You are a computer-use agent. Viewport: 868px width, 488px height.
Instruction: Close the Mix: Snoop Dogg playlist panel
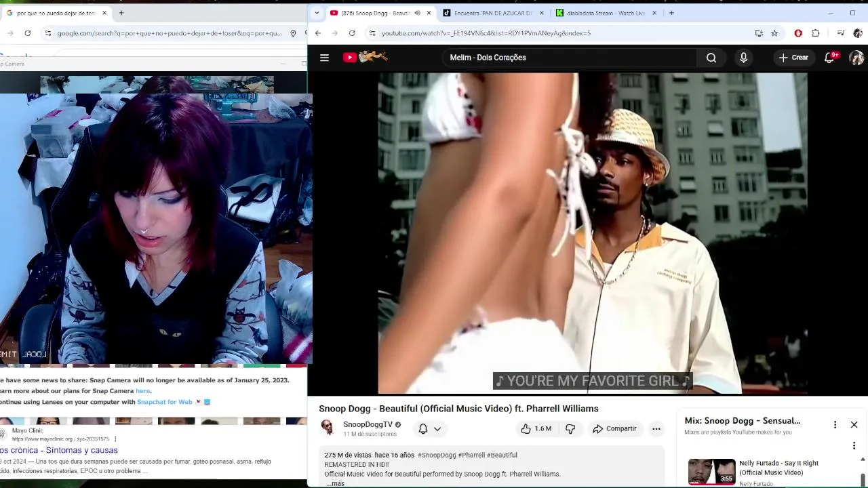click(854, 424)
